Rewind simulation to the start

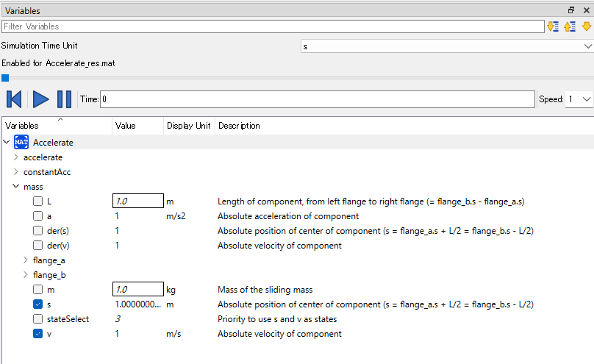click(15, 99)
